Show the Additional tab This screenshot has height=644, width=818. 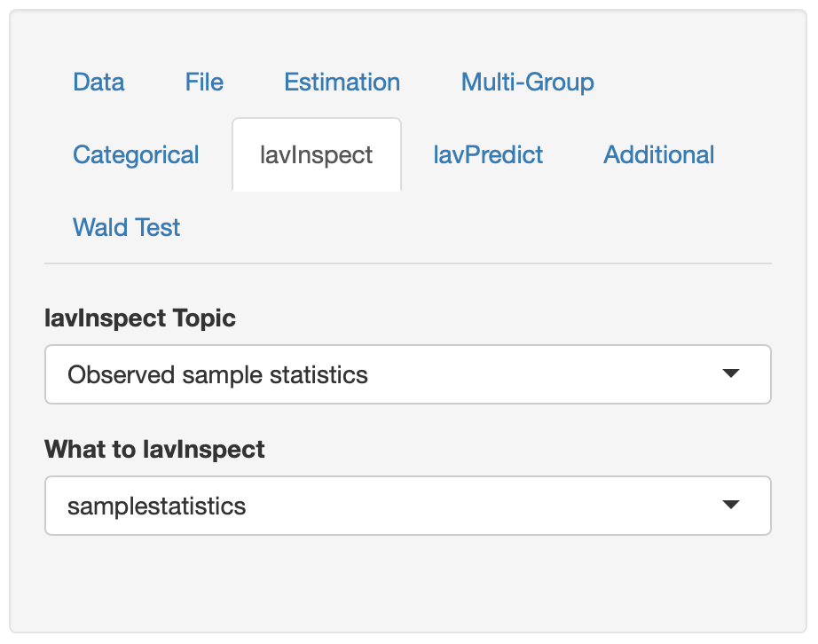tap(659, 155)
